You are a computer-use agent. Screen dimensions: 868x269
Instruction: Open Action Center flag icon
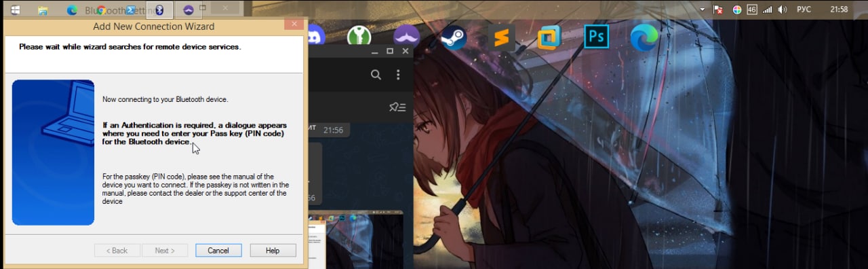coord(719,10)
